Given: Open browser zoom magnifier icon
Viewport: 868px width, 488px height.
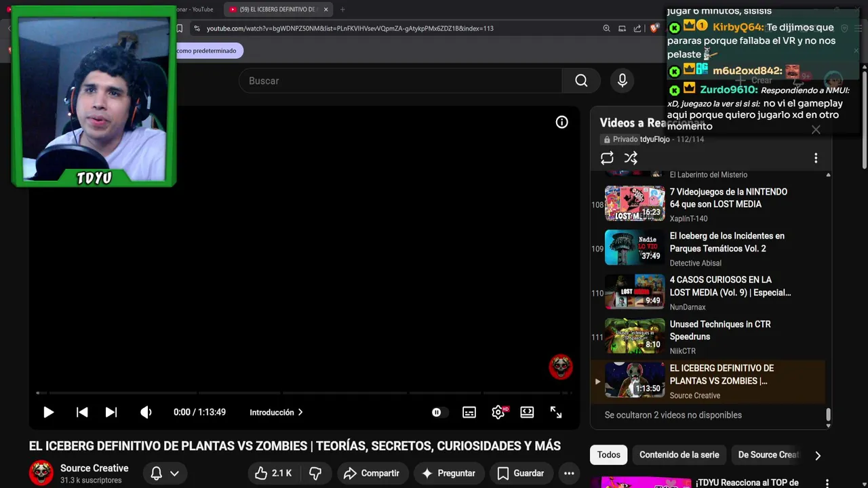Looking at the screenshot, I should 606,28.
